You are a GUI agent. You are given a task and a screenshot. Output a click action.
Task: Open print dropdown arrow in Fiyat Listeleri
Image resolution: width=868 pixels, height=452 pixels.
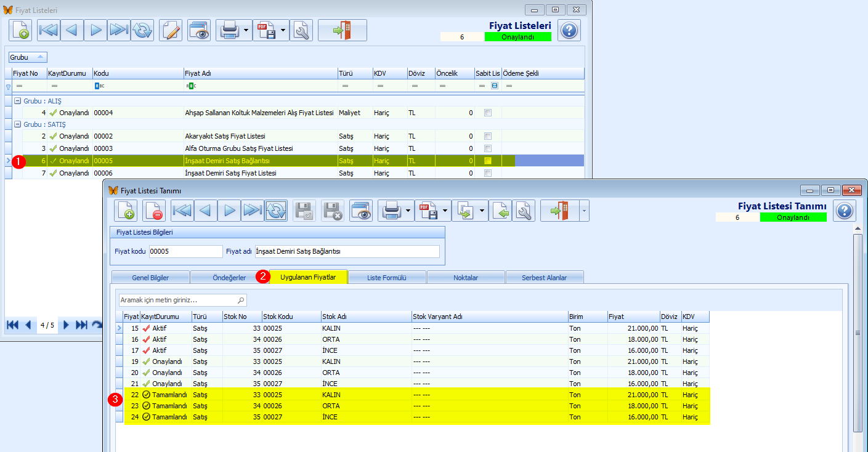pyautogui.click(x=246, y=30)
